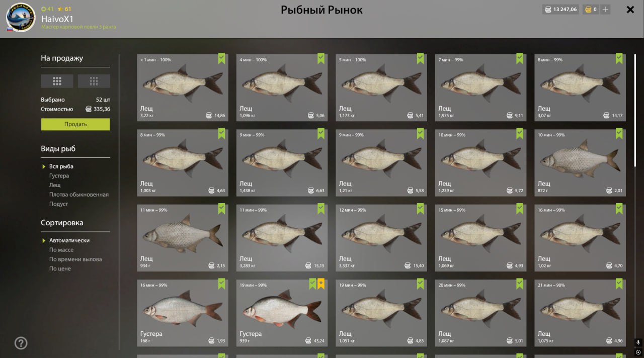Show Вся рыба category
This screenshot has width=644, height=358.
click(61, 166)
